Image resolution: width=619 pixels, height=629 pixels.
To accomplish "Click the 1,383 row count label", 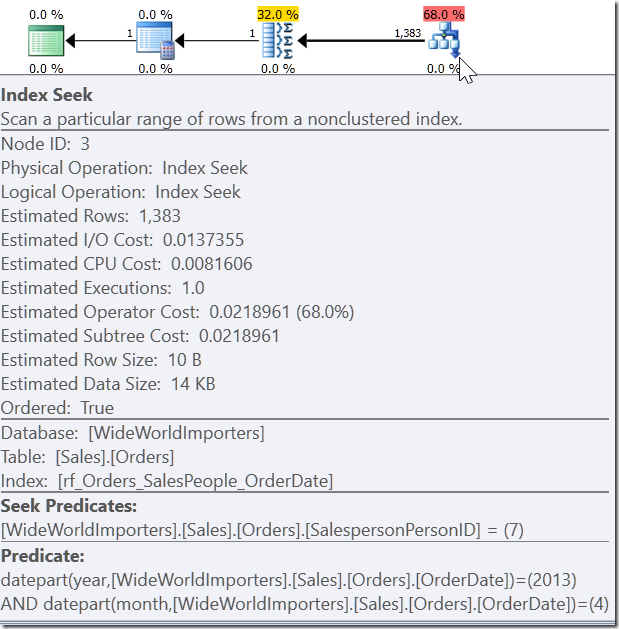I will tap(408, 33).
